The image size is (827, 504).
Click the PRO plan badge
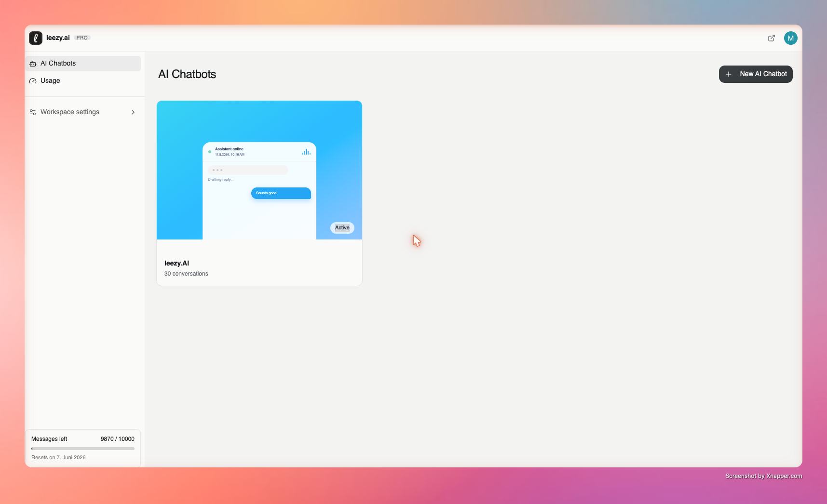tap(82, 38)
